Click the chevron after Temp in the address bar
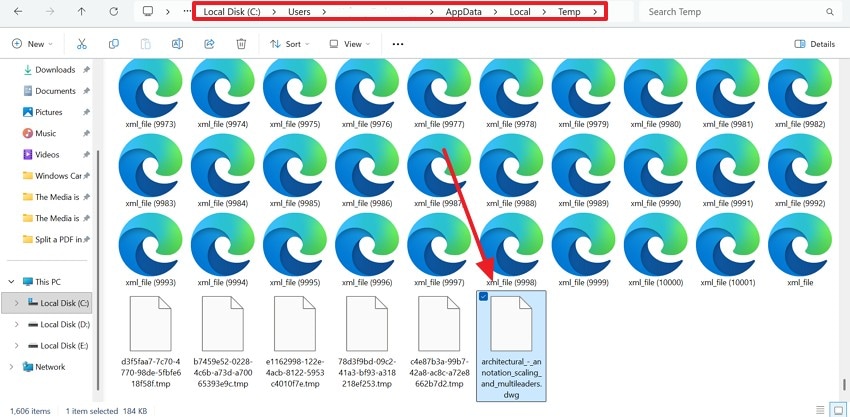The height and width of the screenshot is (417, 850). click(595, 11)
